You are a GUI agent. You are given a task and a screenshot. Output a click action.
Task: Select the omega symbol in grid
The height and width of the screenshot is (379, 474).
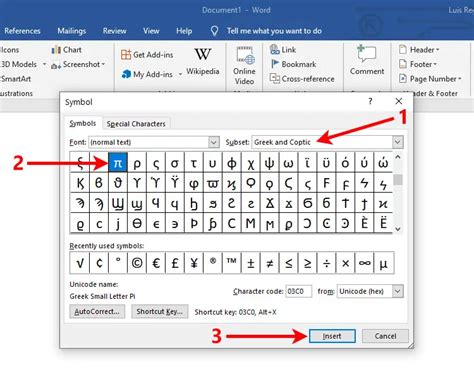click(x=288, y=162)
